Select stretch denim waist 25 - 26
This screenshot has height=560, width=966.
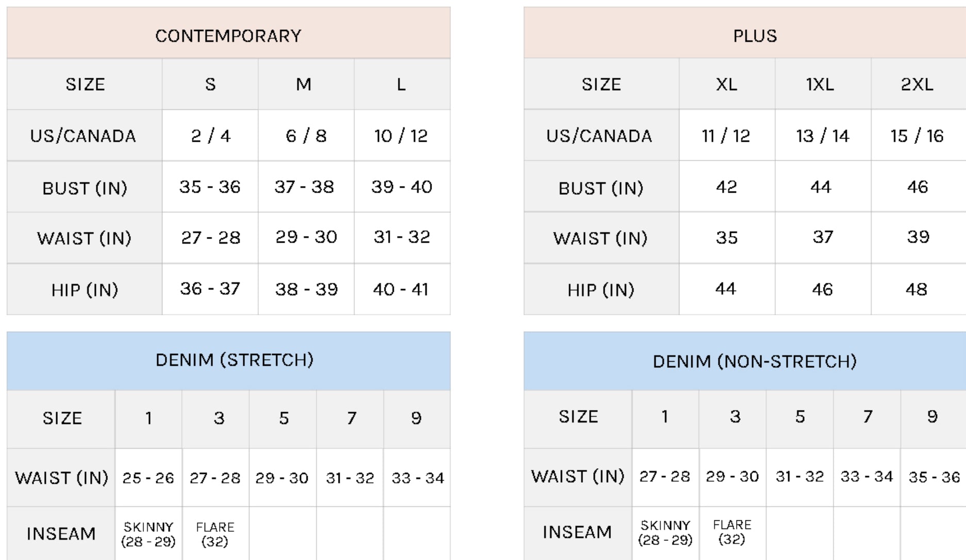(x=148, y=478)
